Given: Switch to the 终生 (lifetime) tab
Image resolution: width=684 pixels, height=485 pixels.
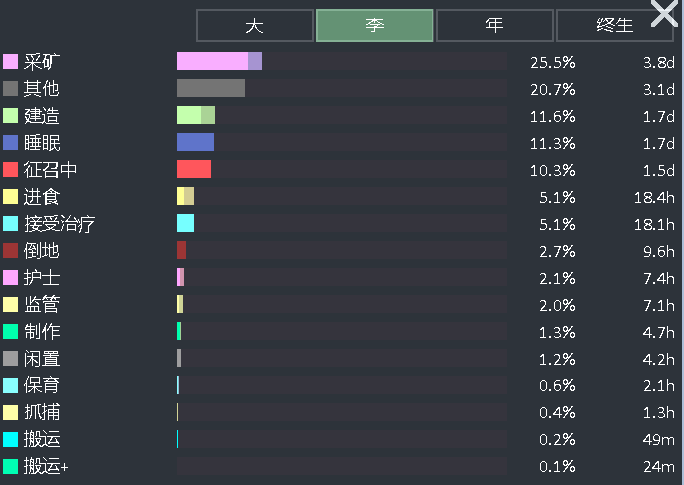Looking at the screenshot, I should point(615,26).
